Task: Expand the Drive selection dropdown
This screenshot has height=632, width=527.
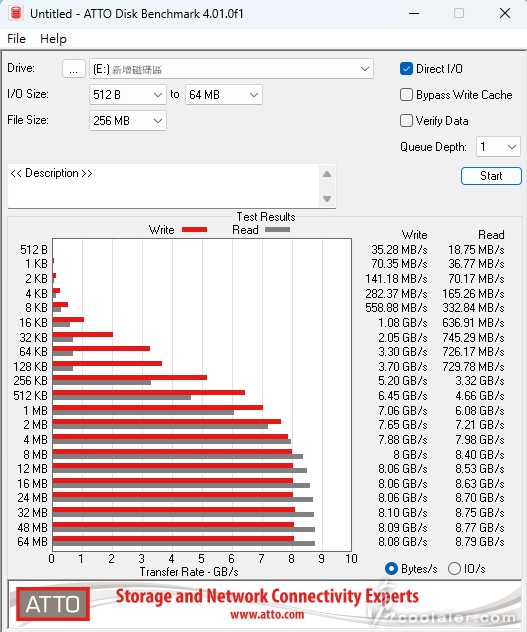Action: (231, 69)
